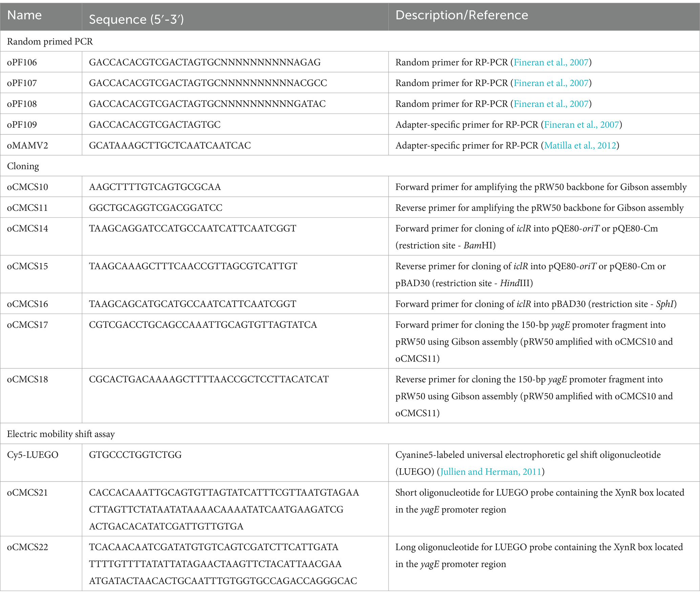The height and width of the screenshot is (597, 700).
Task: Select the Cloning section heading row
Action: click(350, 166)
